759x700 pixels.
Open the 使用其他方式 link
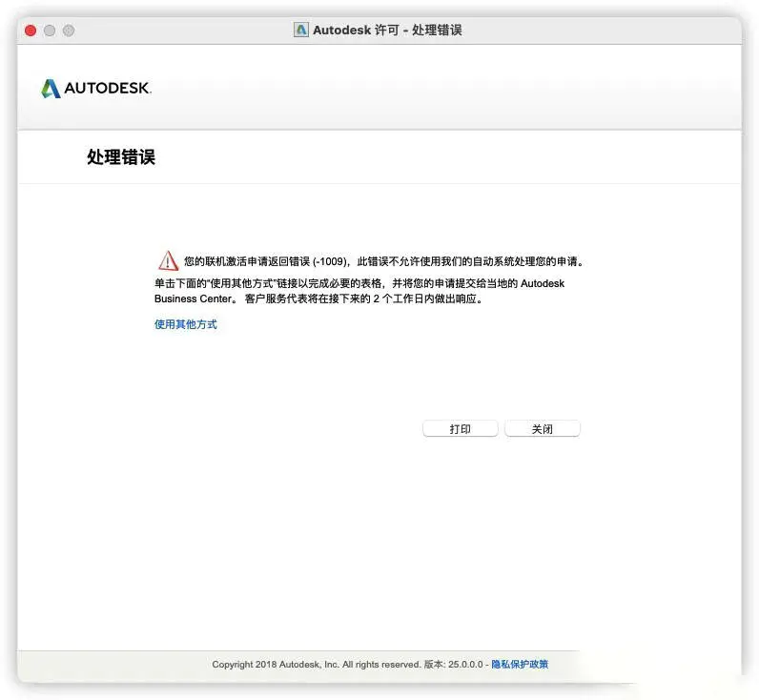(185, 324)
